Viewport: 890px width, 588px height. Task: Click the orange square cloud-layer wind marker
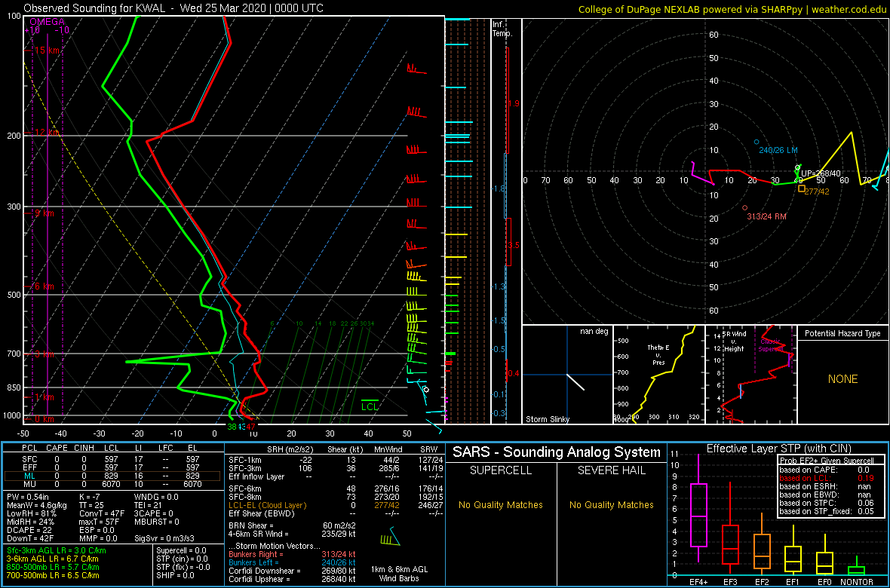click(802, 188)
